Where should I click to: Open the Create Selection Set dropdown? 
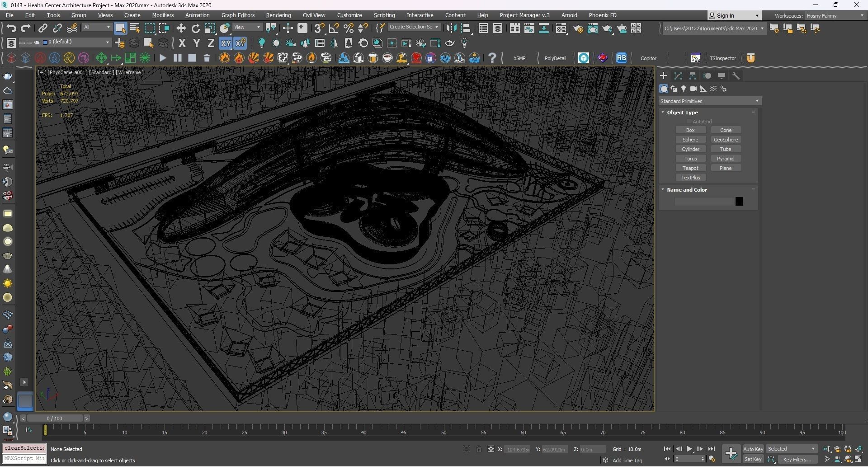click(414, 27)
